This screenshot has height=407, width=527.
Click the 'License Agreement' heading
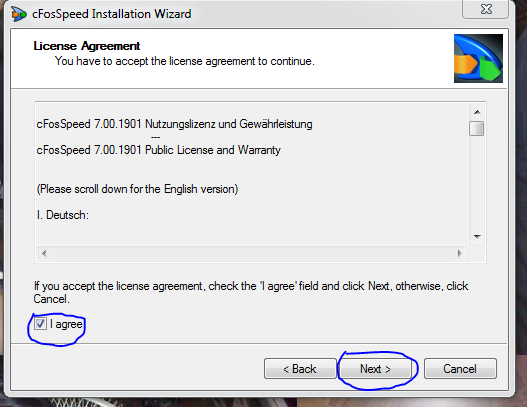(87, 46)
